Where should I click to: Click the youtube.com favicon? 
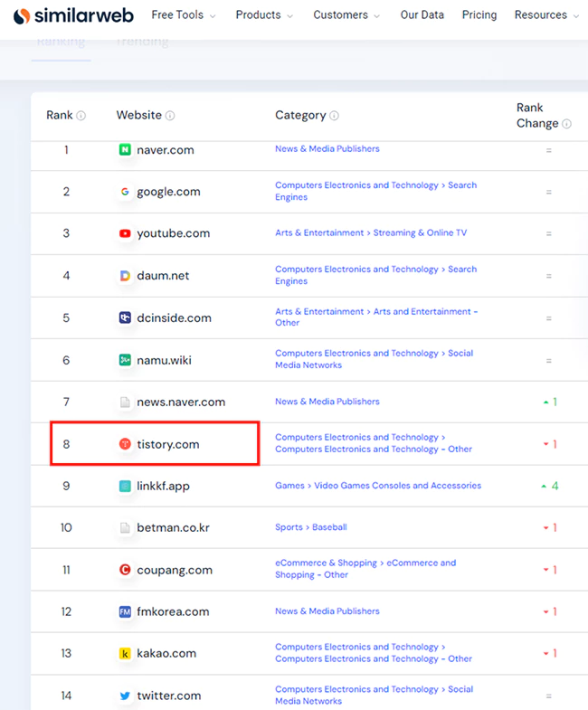125,233
